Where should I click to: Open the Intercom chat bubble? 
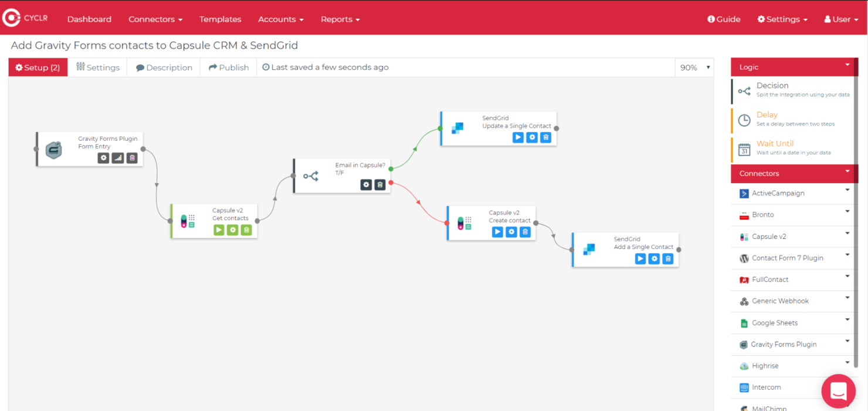point(838,391)
